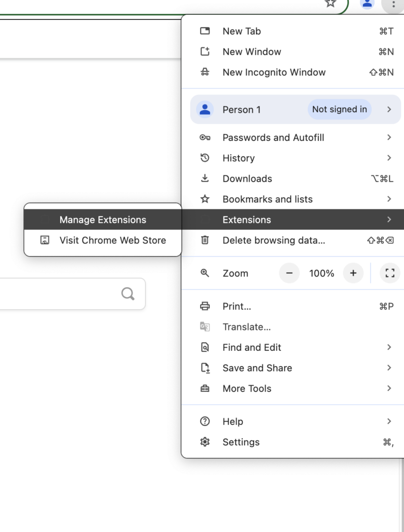Enter fullscreen with the fullscreen icon
The width and height of the screenshot is (404, 532).
point(390,273)
